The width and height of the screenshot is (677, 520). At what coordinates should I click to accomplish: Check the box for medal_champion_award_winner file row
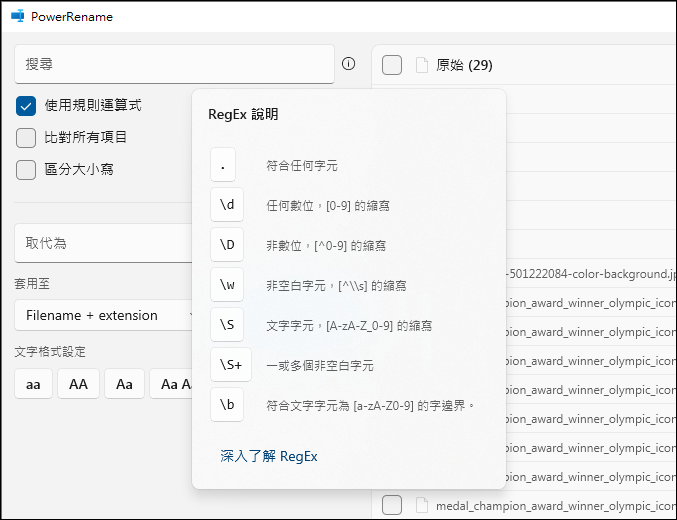tap(392, 505)
